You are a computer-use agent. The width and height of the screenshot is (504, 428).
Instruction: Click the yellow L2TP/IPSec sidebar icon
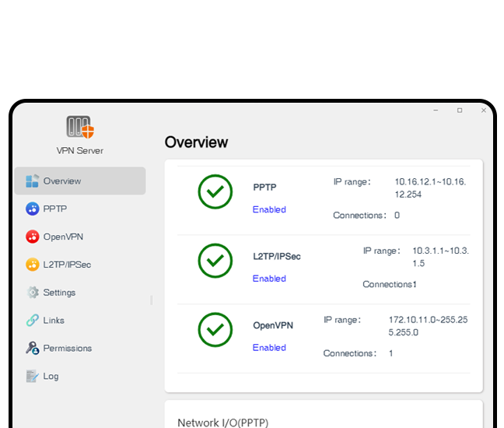coord(32,265)
